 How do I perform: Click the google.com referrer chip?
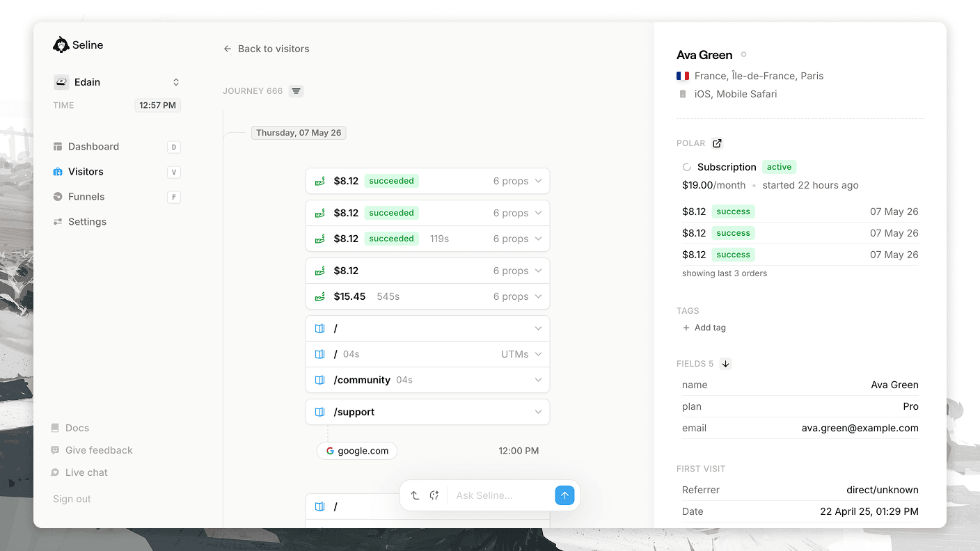click(x=357, y=451)
